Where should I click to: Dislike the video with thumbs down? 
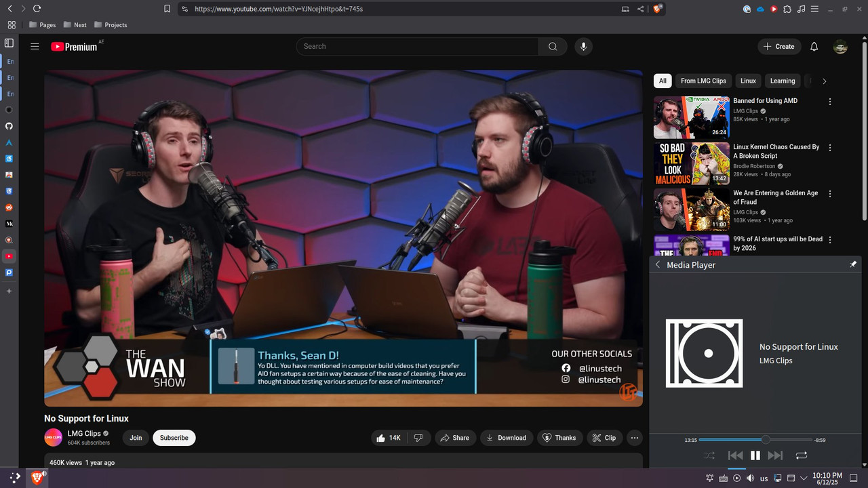[x=418, y=438]
